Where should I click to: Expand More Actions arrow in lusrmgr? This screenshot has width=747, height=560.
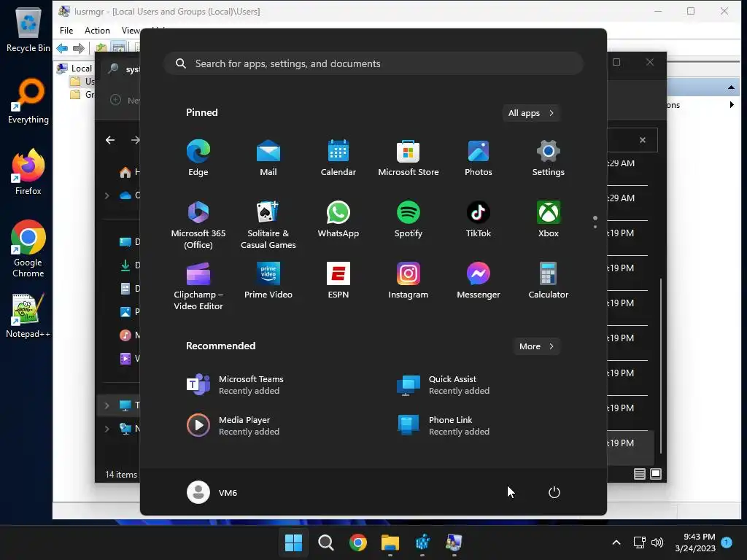coord(731,105)
